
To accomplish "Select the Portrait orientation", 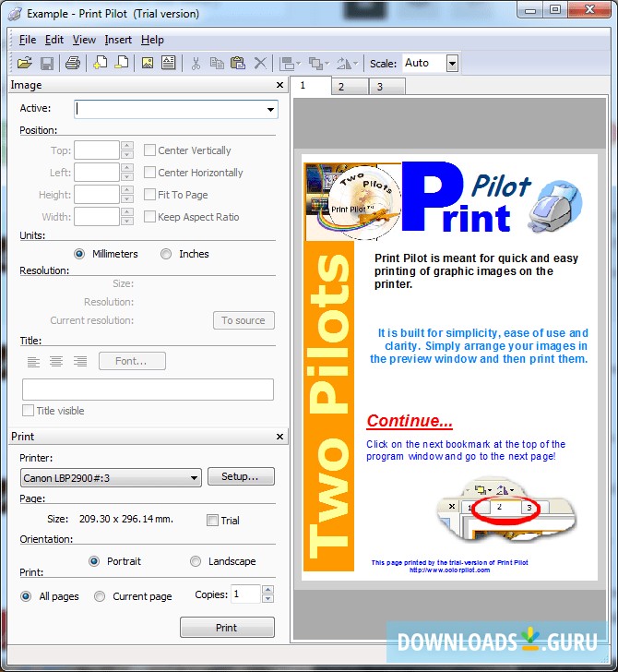I will [94, 561].
